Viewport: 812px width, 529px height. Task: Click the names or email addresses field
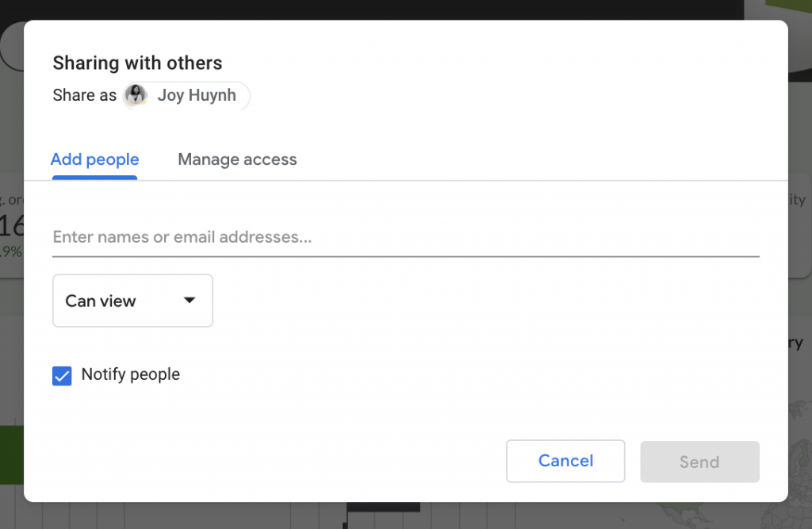click(x=405, y=237)
